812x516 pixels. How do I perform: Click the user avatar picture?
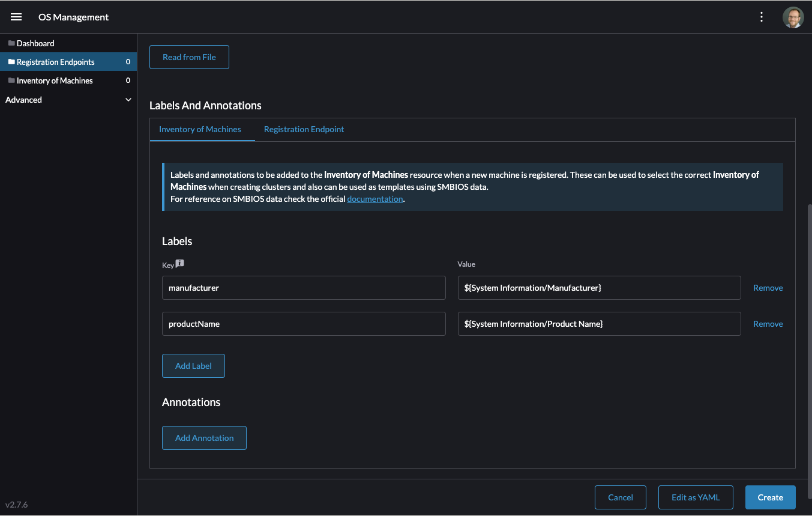click(793, 17)
